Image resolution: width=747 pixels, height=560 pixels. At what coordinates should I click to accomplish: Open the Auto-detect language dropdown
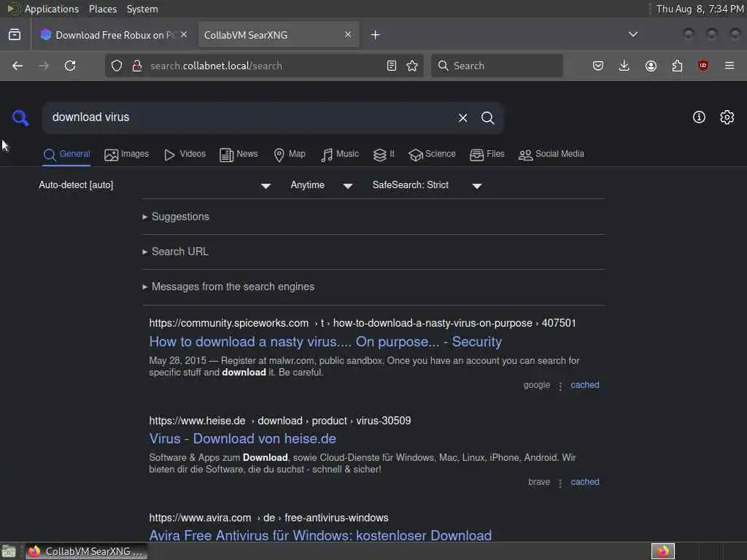[155, 185]
